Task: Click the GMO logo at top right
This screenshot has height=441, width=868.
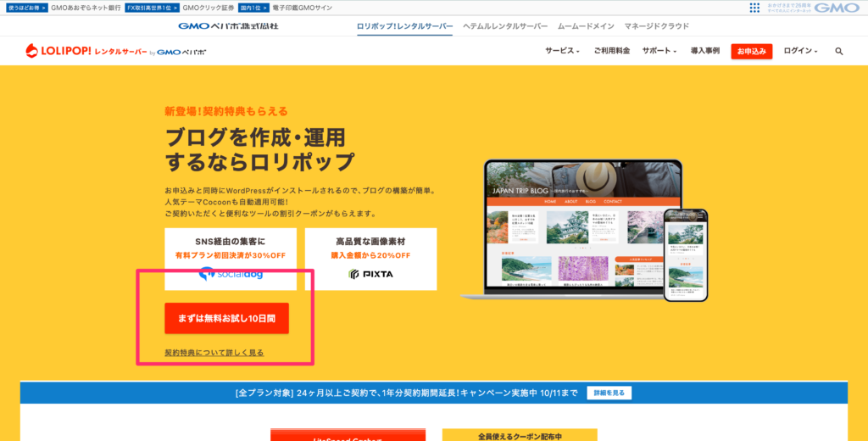Action: point(837,8)
